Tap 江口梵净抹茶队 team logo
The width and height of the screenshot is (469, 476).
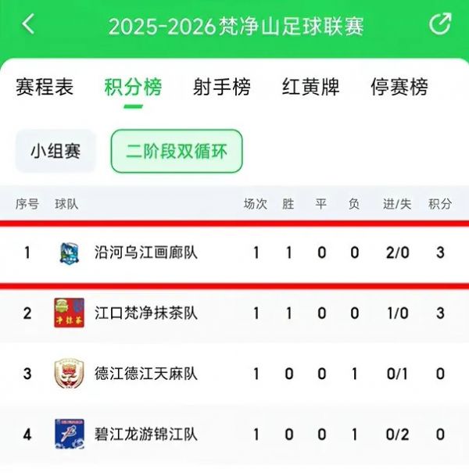point(69,313)
